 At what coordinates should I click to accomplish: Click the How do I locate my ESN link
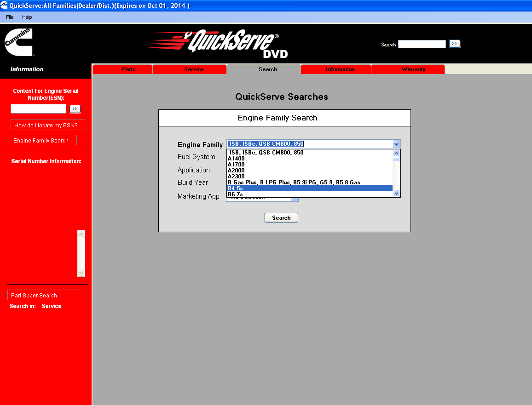(x=47, y=125)
